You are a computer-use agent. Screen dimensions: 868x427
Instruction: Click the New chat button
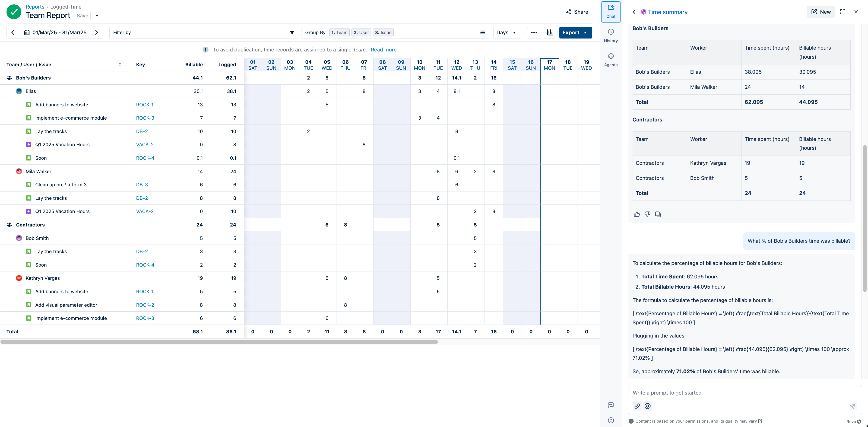point(820,12)
